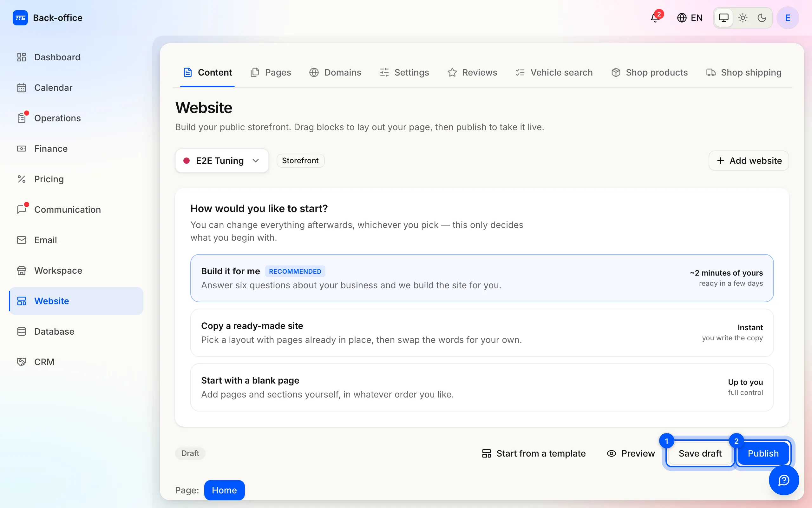The width and height of the screenshot is (812, 508).
Task: Open the Database section
Action: tap(76, 331)
